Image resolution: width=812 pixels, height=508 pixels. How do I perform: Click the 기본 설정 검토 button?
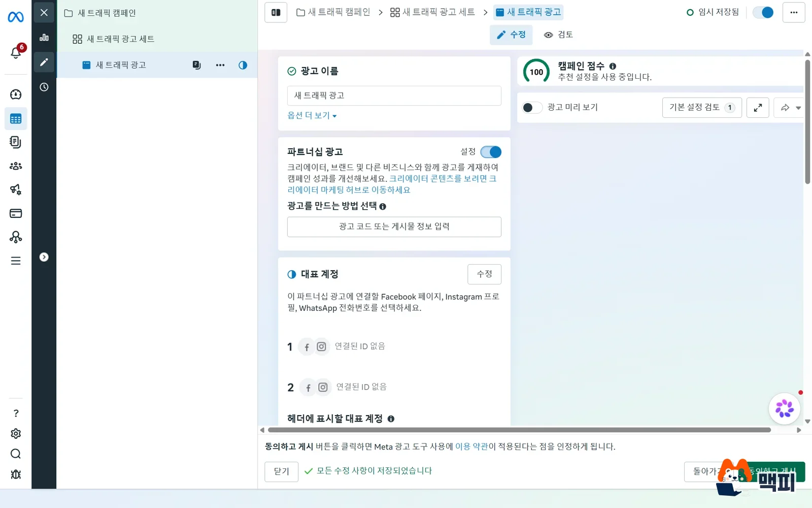[702, 108]
